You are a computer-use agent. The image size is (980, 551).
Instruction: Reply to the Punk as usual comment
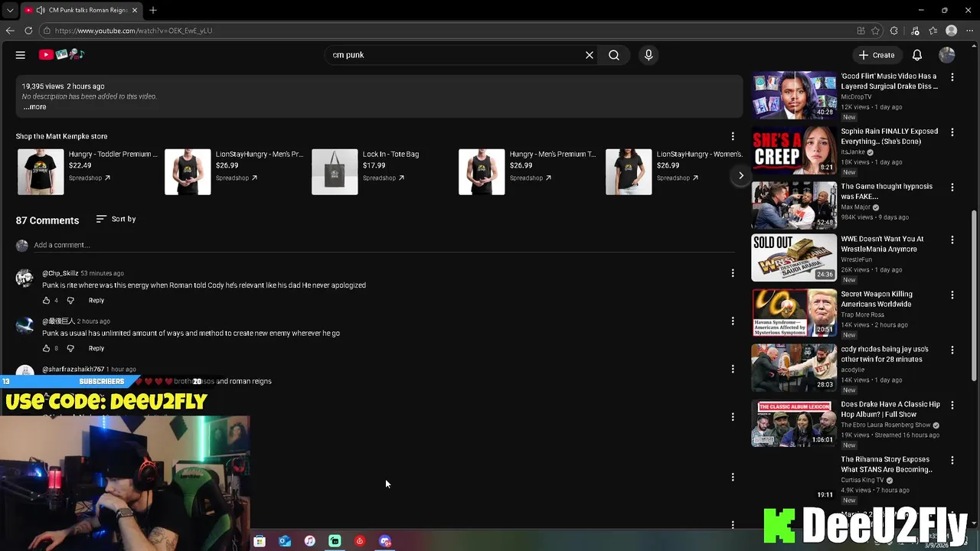point(96,349)
